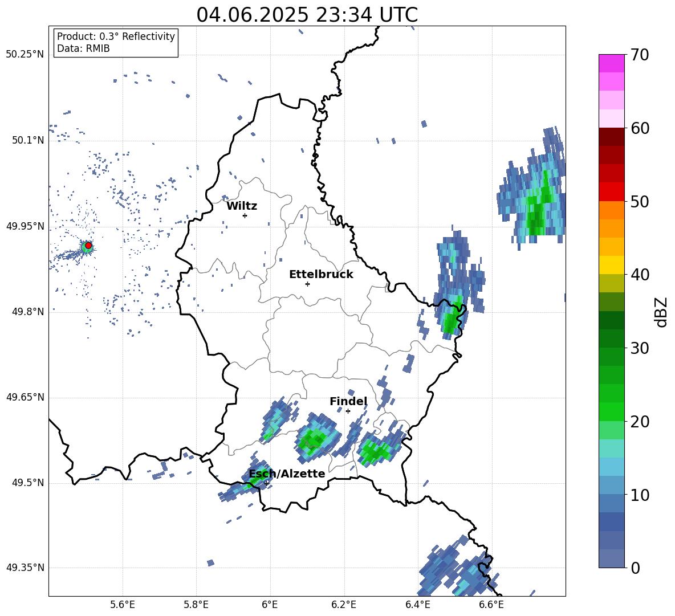Click the 49.35°N latitude label
The height and width of the screenshot is (616, 675).
tap(25, 568)
